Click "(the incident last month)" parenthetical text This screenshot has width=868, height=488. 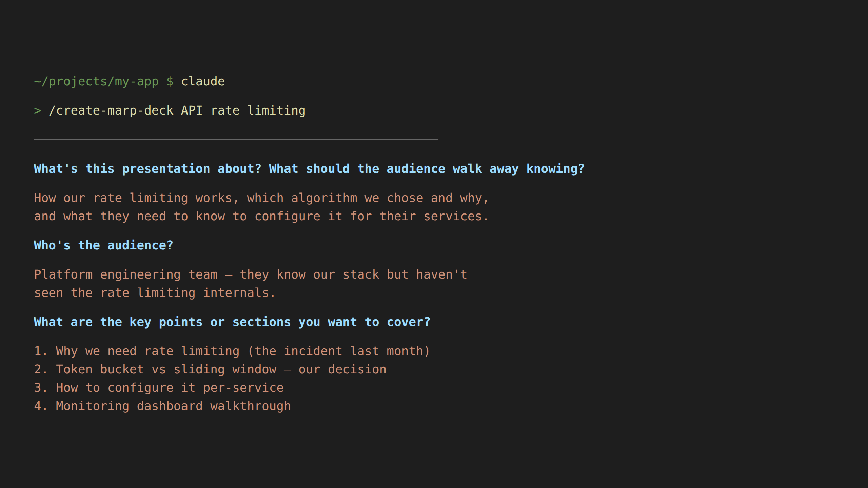click(x=339, y=351)
